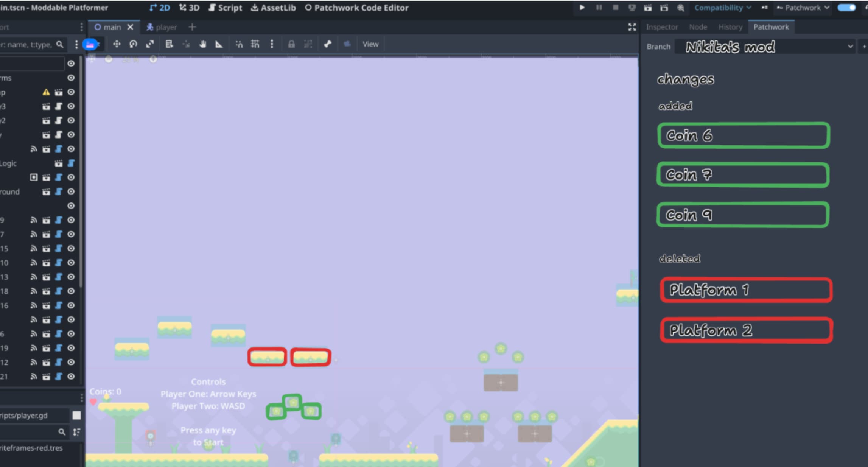Click filesystem sort order icon

(x=76, y=432)
